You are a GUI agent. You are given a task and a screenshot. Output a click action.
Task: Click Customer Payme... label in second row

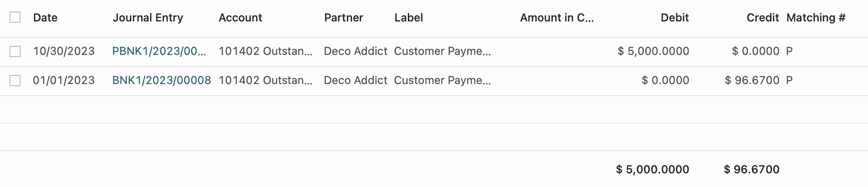[443, 80]
